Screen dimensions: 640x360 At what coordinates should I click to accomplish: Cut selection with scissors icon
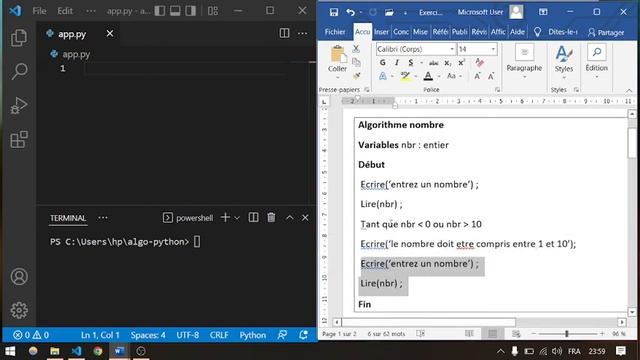[x=356, y=49]
